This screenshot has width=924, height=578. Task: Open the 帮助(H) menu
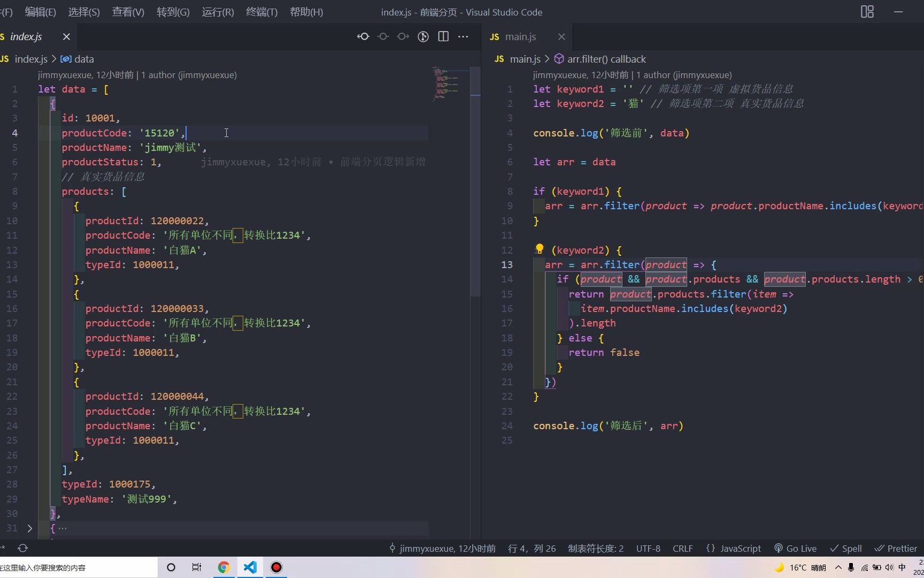pyautogui.click(x=306, y=12)
